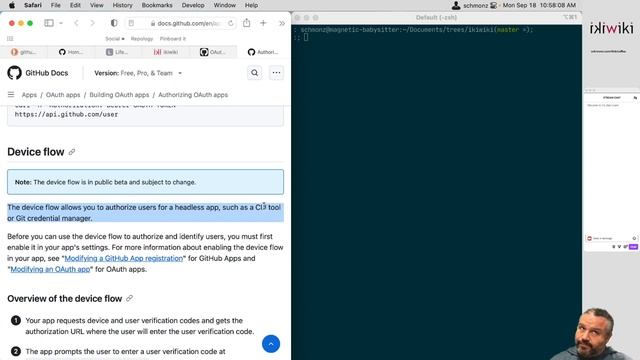Open the Bookmarks menu
The width and height of the screenshot is (640, 360).
[157, 5]
